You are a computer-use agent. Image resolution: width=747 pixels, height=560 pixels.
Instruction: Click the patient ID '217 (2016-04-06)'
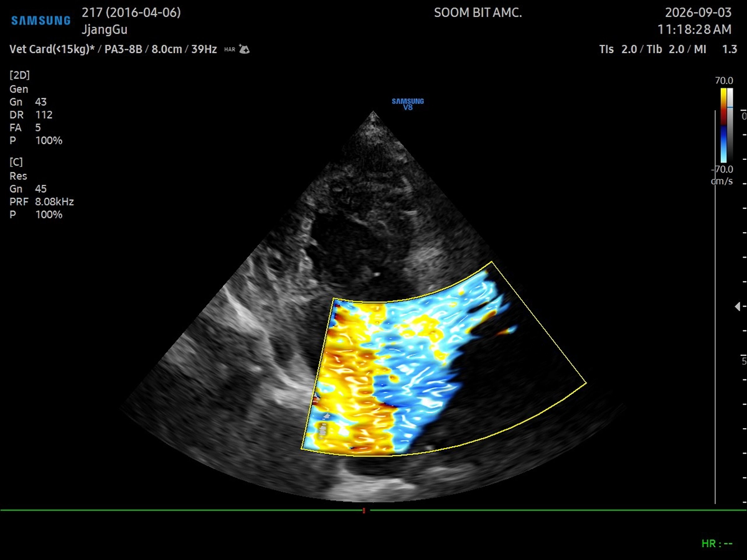(131, 13)
